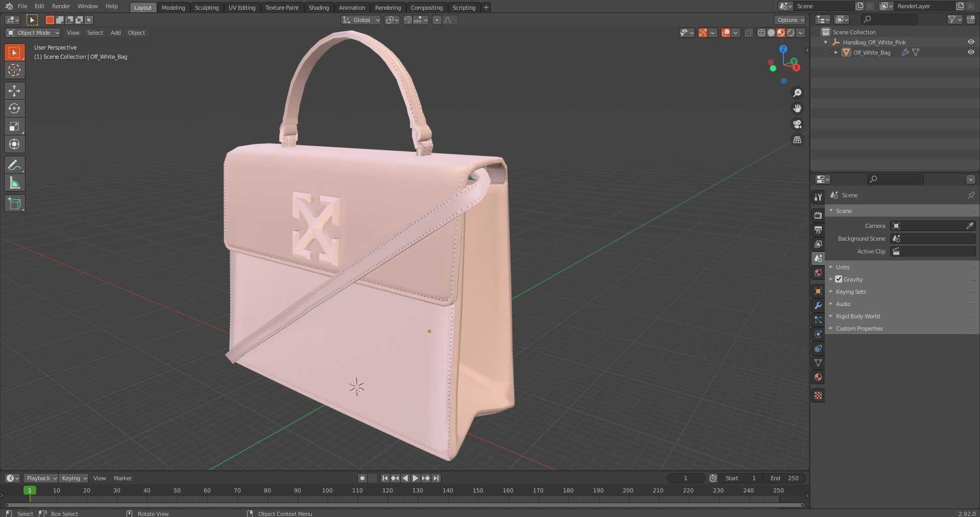This screenshot has height=517, width=980.
Task: Expand Off_White_Bag tree item
Action: point(836,52)
